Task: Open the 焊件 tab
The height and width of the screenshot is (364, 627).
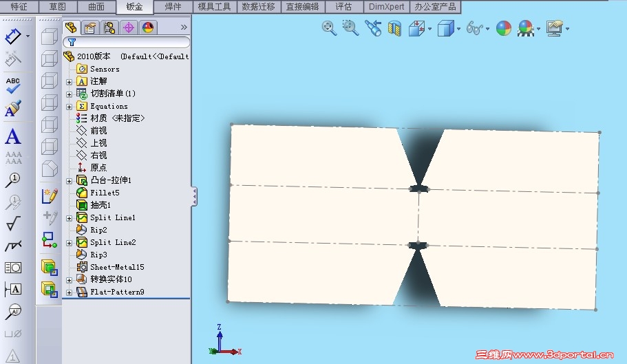Action: [x=173, y=6]
